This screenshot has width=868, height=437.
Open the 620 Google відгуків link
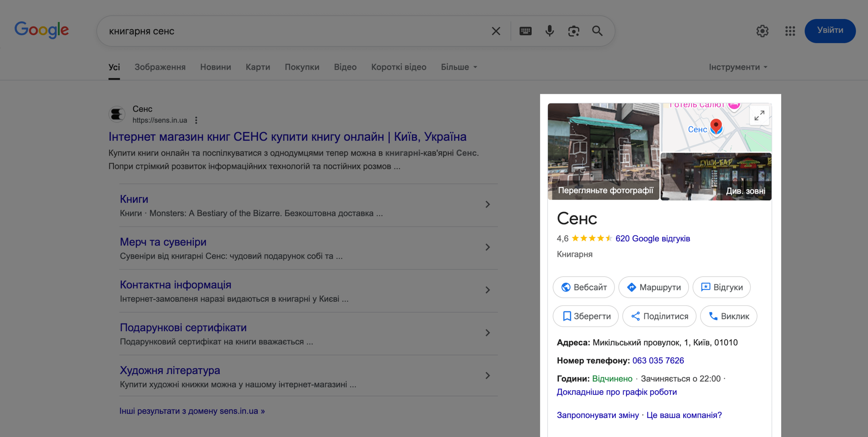tap(653, 238)
